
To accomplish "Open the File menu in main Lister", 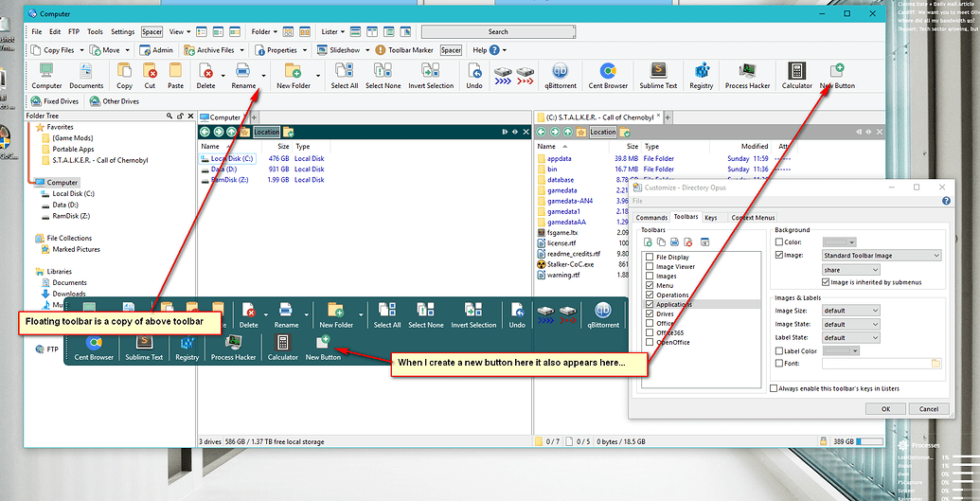I will pos(36,31).
